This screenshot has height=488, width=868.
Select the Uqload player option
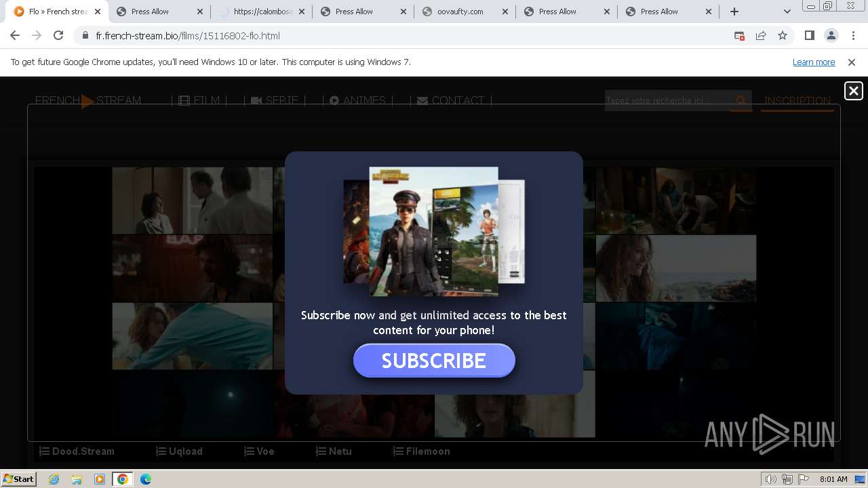coord(179,451)
